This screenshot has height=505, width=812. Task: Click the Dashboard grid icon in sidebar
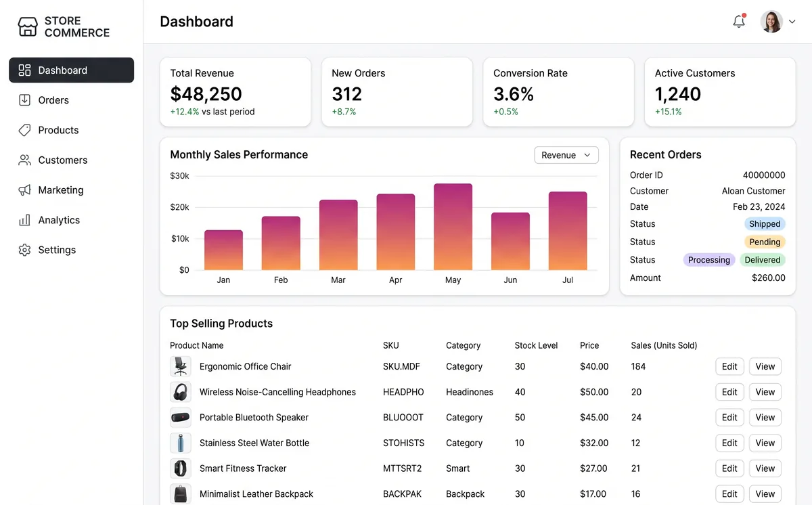tap(25, 70)
